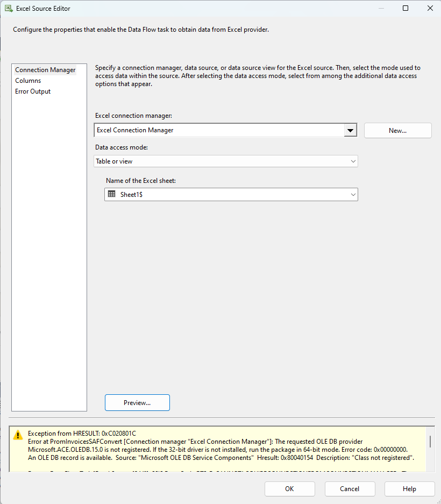Click the Excel Source Editor title bar icon
This screenshot has height=504, width=441.
[8, 8]
